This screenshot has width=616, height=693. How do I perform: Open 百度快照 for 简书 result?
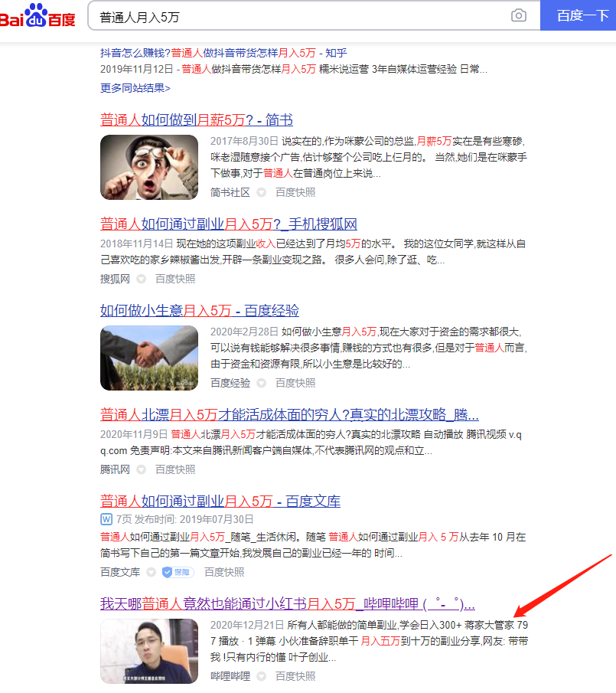tap(295, 192)
